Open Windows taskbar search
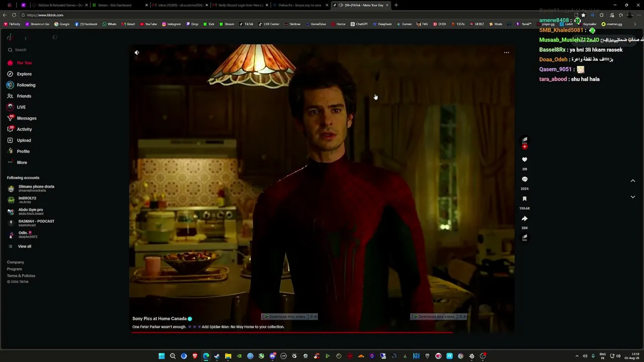644x362 pixels. (173, 356)
